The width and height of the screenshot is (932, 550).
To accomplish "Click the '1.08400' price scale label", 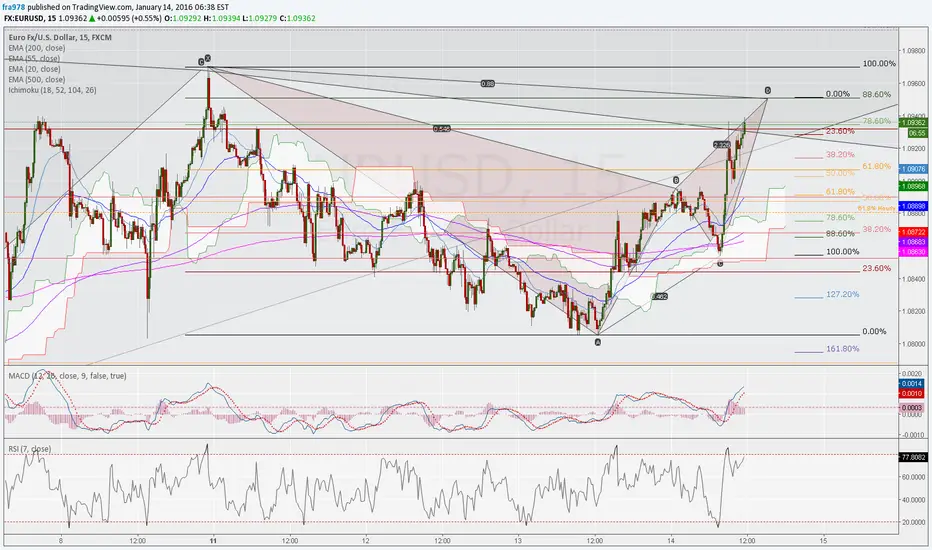I will (x=914, y=278).
